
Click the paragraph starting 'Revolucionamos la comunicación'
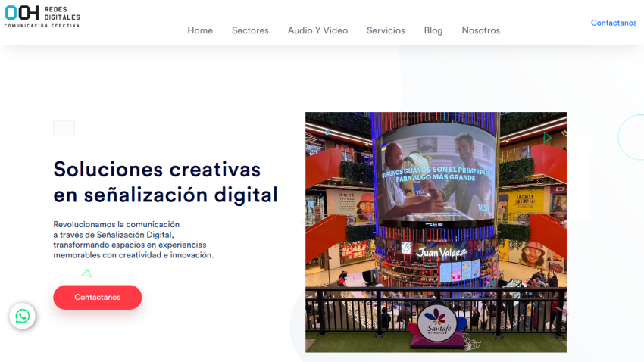point(133,239)
